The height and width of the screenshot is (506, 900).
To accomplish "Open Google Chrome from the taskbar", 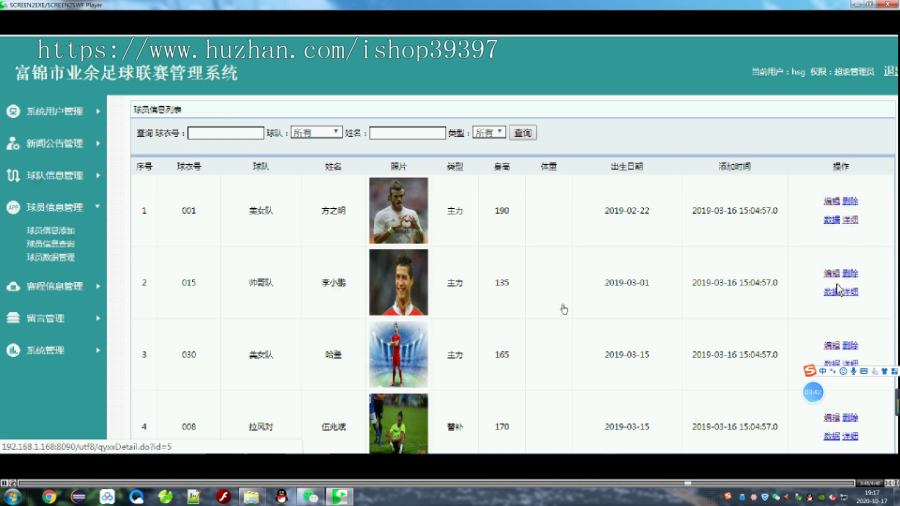I will (x=49, y=497).
